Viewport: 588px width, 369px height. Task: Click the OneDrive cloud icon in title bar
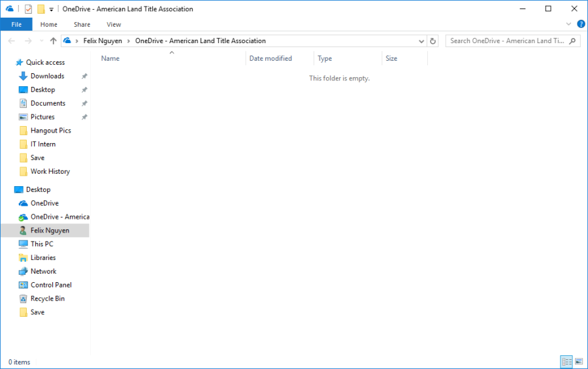tap(10, 8)
